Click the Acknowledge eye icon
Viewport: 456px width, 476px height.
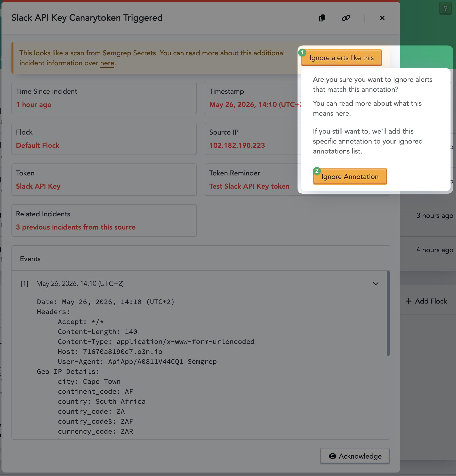pyautogui.click(x=332, y=456)
